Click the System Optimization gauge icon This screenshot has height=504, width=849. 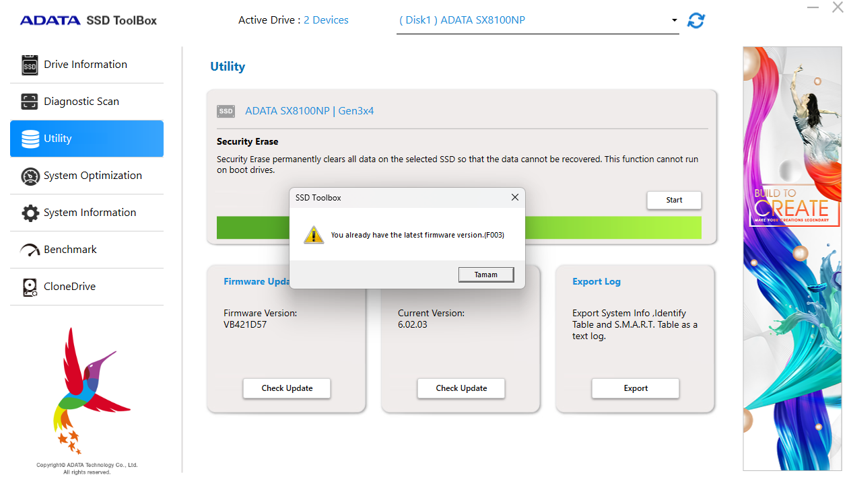pos(30,176)
